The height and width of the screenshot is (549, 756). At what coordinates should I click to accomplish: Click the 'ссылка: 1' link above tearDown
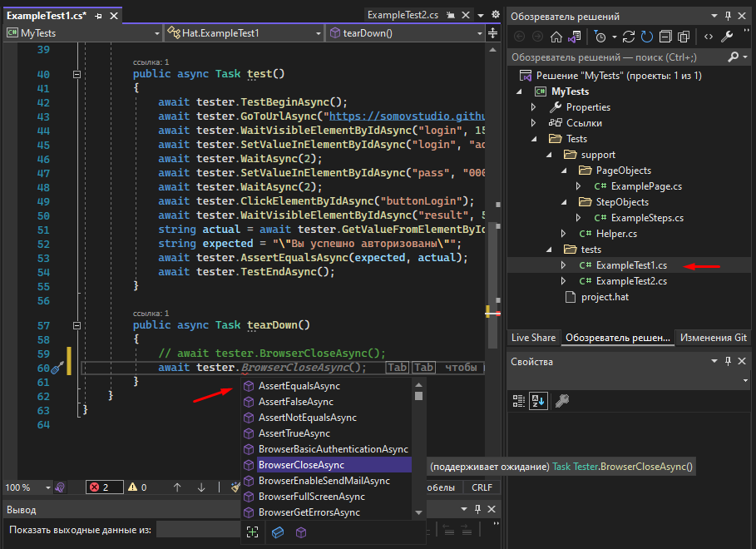pos(151,313)
